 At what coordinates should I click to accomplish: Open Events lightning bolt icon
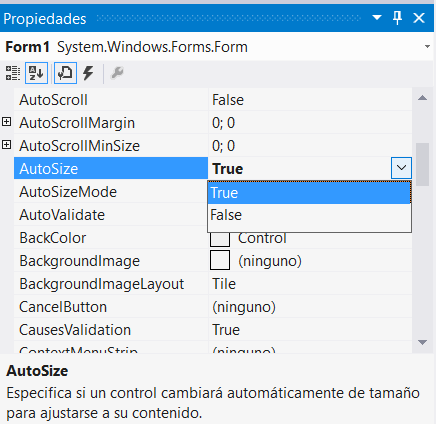point(88,73)
